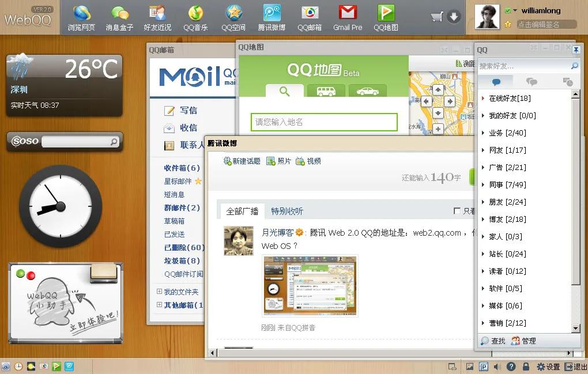Screen dimensions: 588x374
Task: Open QQ音乐 from the top toolbar
Action: [195, 17]
